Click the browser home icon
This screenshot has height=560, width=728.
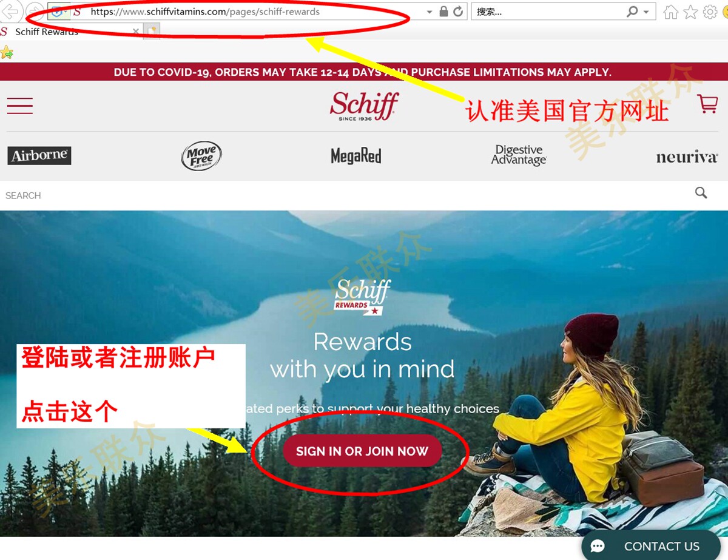670,12
